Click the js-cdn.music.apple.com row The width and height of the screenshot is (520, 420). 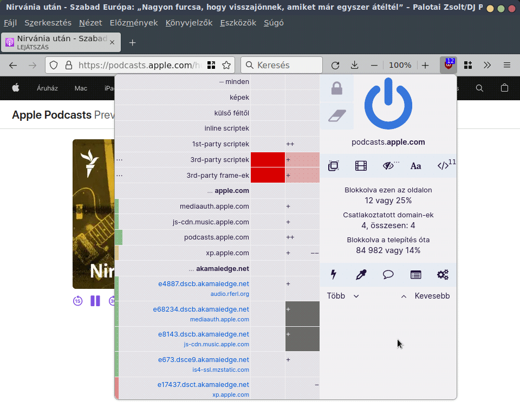pyautogui.click(x=217, y=222)
